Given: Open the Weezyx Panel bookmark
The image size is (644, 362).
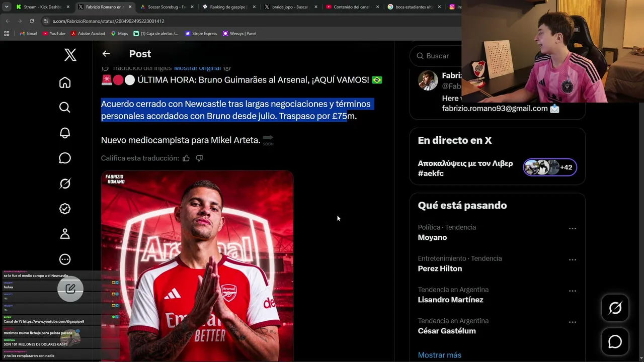Looking at the screenshot, I should pos(239,34).
